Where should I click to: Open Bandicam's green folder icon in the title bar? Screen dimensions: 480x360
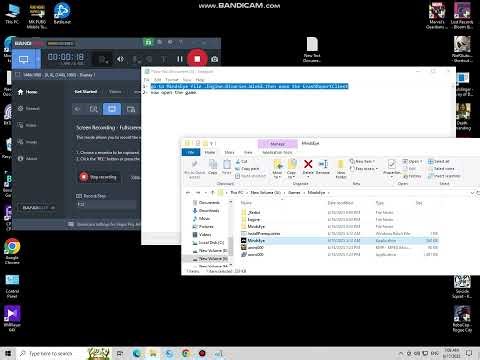coord(148,42)
